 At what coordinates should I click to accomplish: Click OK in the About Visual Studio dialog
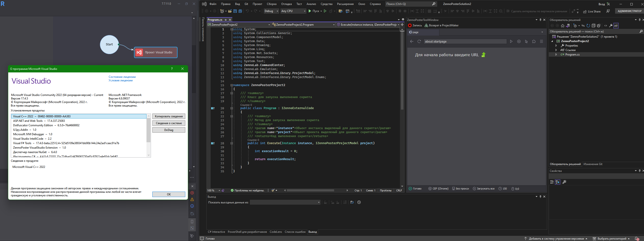click(x=169, y=194)
